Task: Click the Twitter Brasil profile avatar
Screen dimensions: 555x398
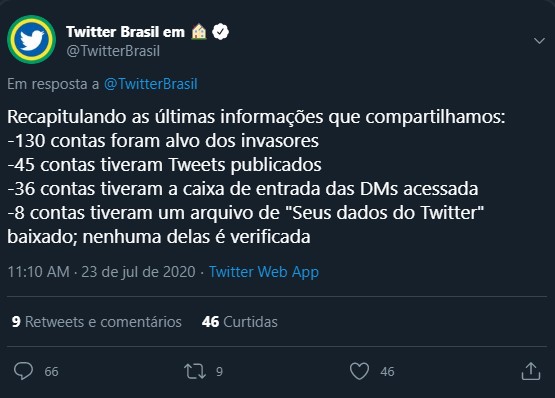Action: 32,39
